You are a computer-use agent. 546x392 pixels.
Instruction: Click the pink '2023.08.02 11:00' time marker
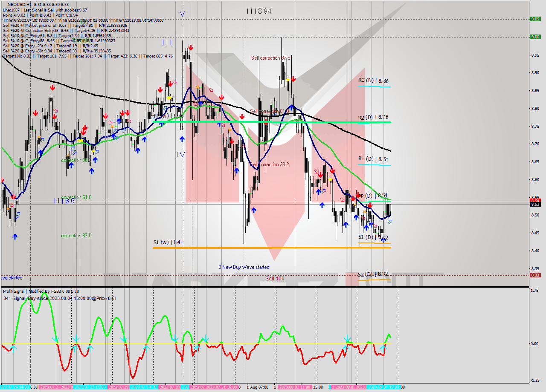(x=294, y=387)
